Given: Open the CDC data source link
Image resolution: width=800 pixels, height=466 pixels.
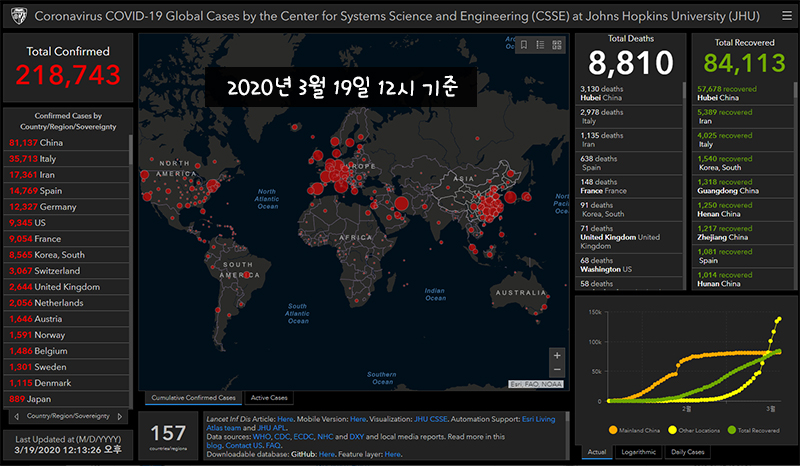Looking at the screenshot, I should pos(282,437).
